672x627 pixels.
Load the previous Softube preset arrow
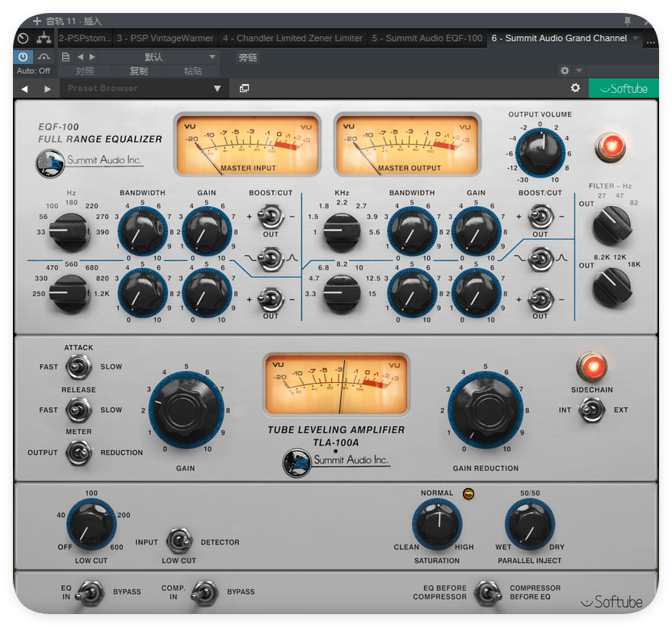pyautogui.click(x=24, y=89)
